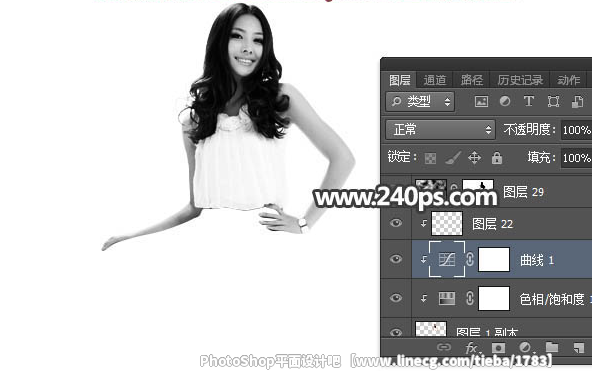This screenshot has width=608, height=380.
Task: Click clipping arrow on 色相/饱和度 layer
Action: (423, 298)
